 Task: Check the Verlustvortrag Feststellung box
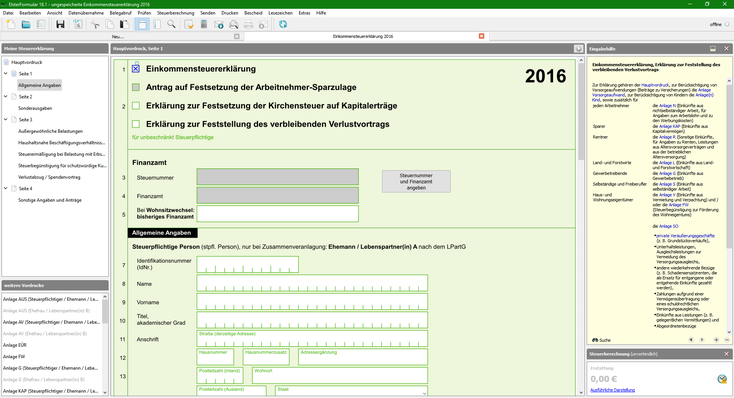136,124
